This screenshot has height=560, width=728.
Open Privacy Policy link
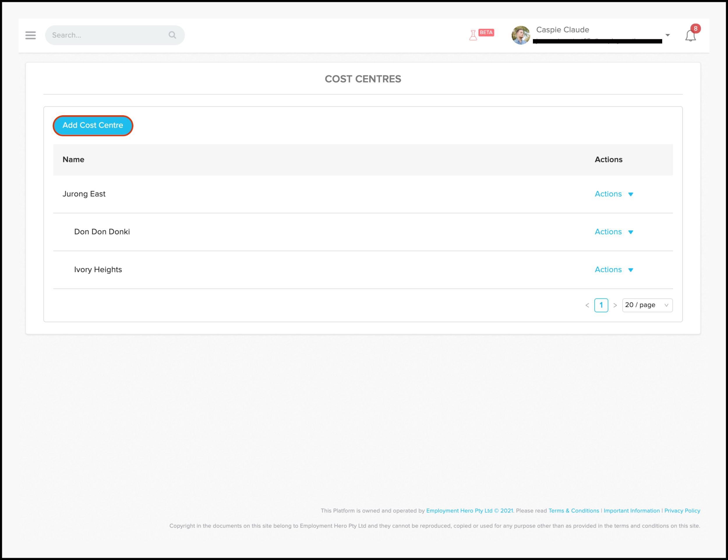[x=682, y=511]
